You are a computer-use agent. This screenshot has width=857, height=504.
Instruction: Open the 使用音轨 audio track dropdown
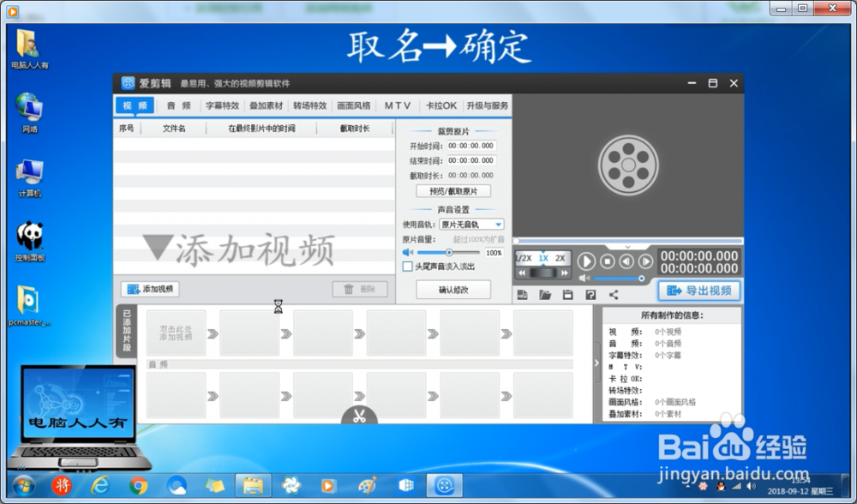click(x=471, y=224)
